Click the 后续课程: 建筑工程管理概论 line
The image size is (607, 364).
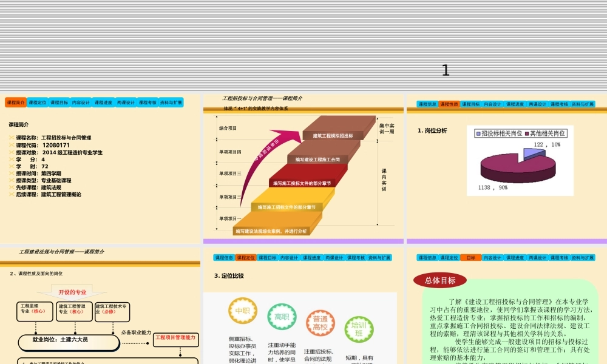pos(49,194)
